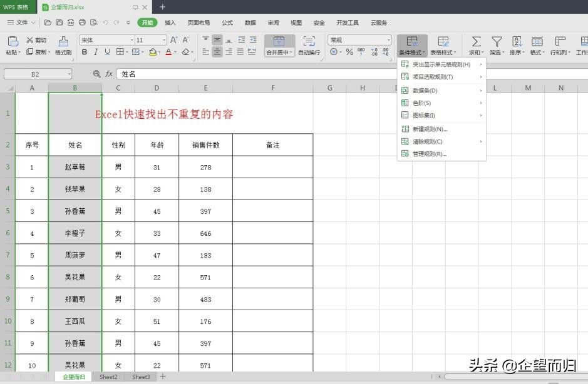Open a new document tab with plus

tap(162, 7)
